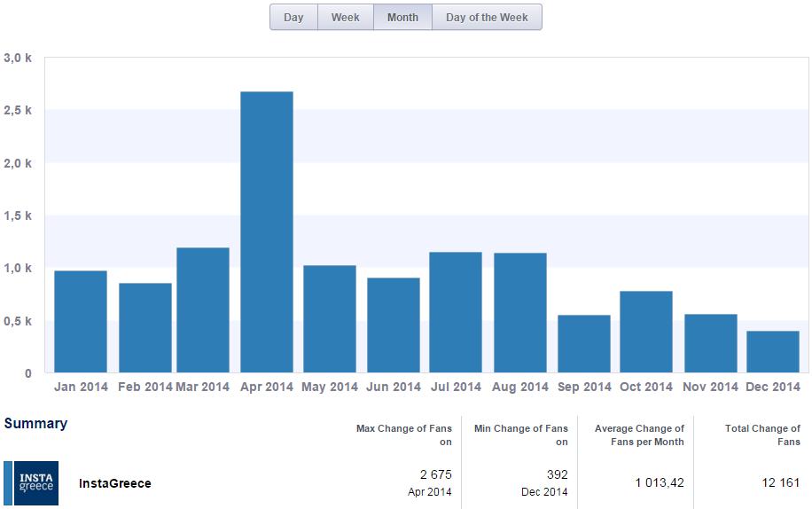Screen dimensions: 812x509
Task: Click the Apr 2014 date under max change
Action: tap(430, 492)
